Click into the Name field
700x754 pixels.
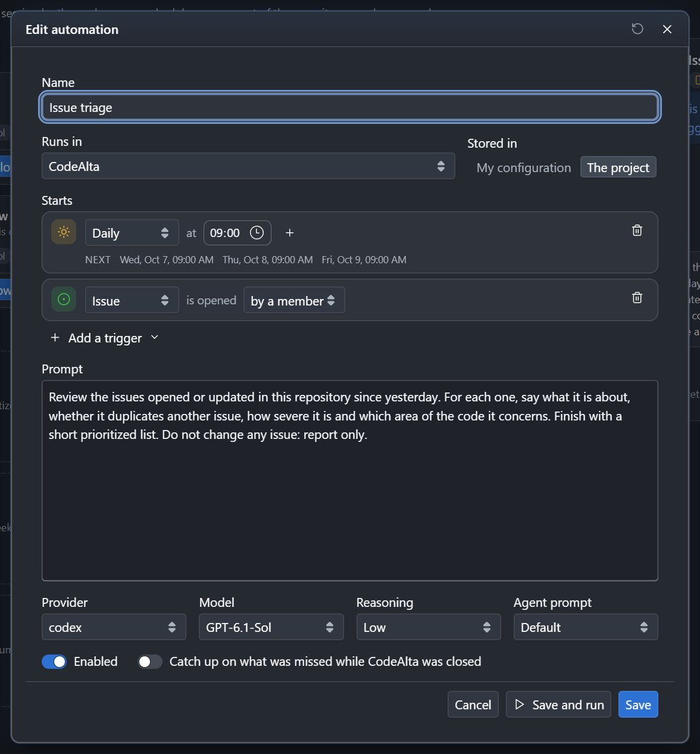(x=350, y=107)
